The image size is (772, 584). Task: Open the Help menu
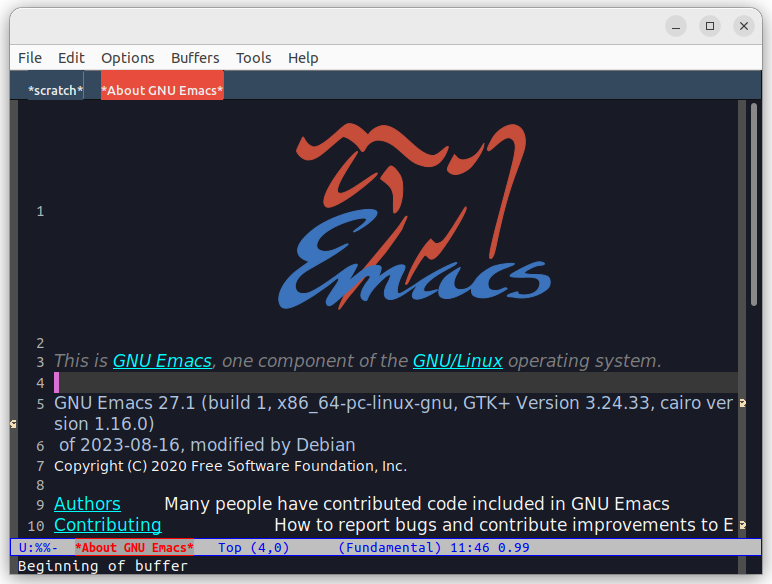tap(303, 58)
